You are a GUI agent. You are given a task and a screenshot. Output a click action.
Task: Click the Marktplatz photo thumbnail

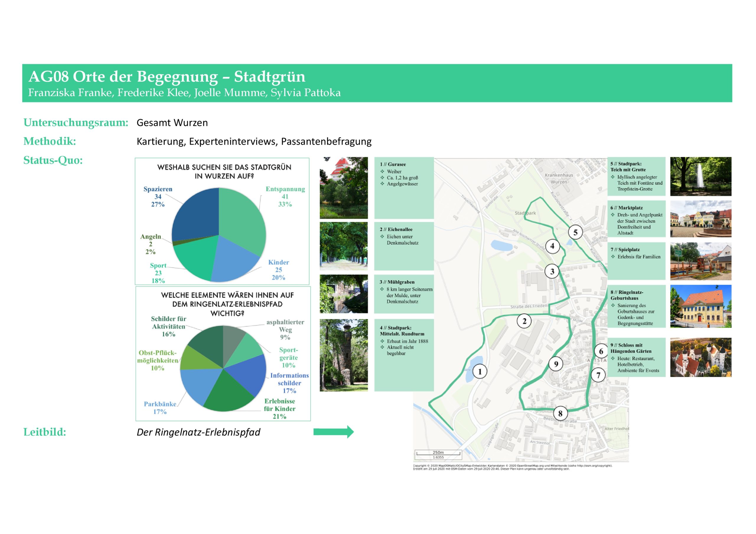click(x=701, y=219)
